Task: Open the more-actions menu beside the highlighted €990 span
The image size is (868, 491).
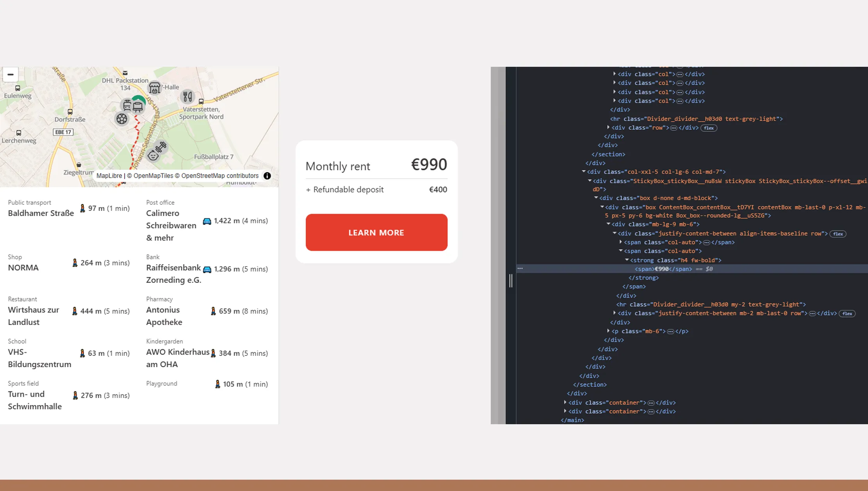Action: [520, 268]
